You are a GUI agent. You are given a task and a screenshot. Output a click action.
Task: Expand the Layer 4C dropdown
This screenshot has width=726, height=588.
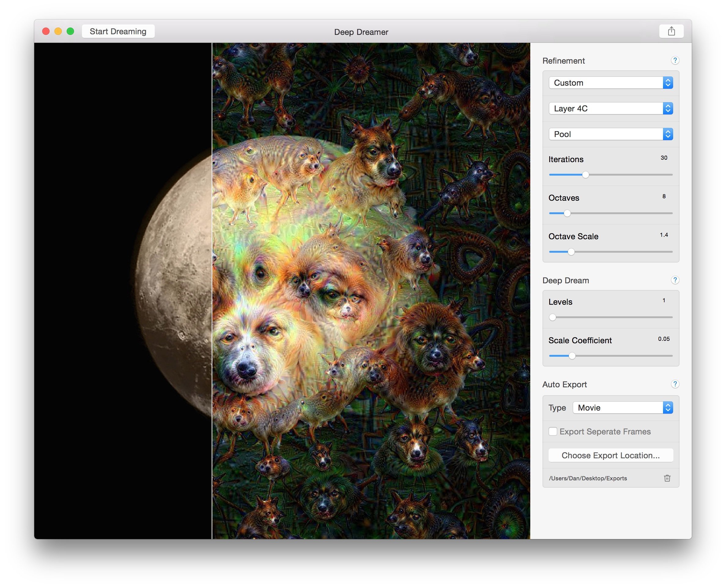[x=610, y=108]
